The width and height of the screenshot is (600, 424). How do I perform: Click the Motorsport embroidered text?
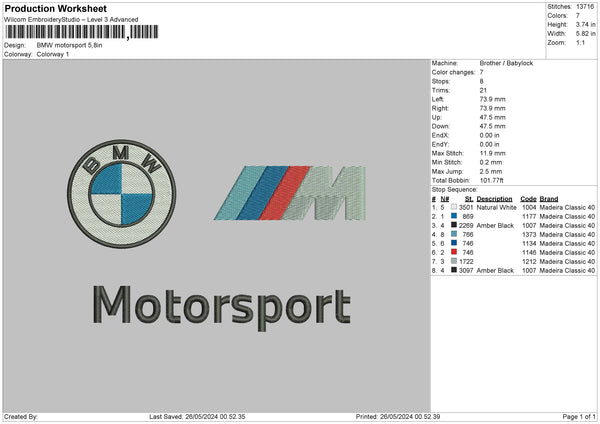(x=221, y=308)
